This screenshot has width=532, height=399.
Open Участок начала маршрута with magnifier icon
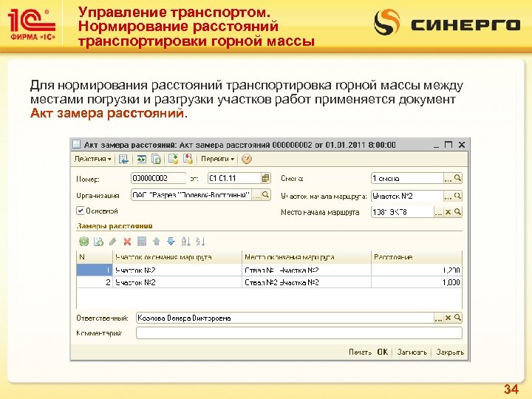point(457,196)
